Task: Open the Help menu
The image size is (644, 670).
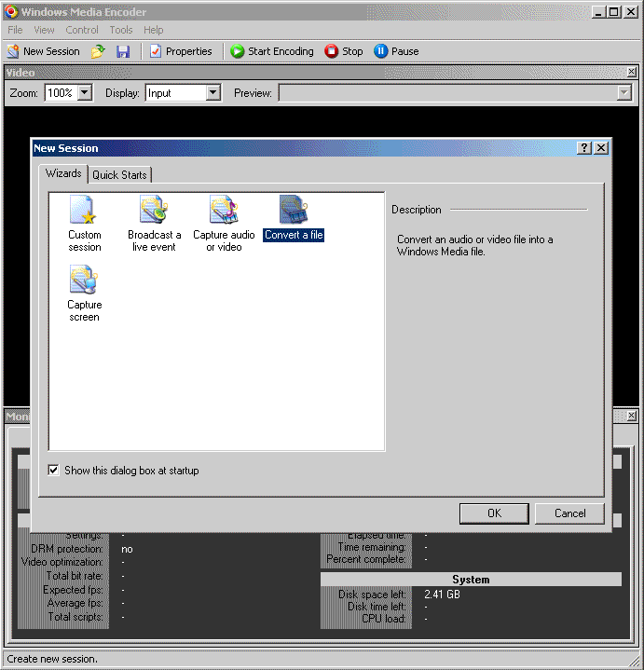Action: [154, 30]
